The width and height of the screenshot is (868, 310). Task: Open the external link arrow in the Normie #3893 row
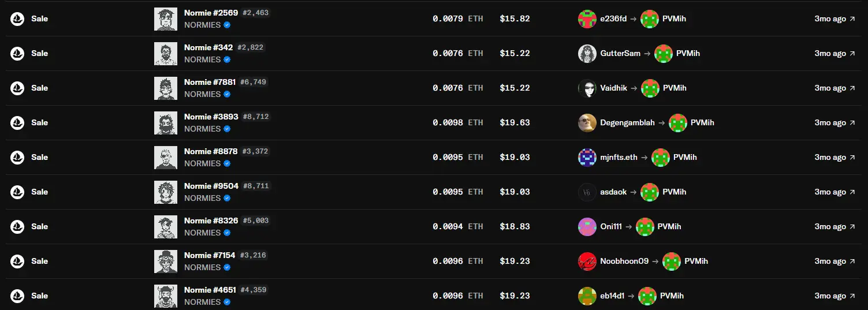coord(852,123)
